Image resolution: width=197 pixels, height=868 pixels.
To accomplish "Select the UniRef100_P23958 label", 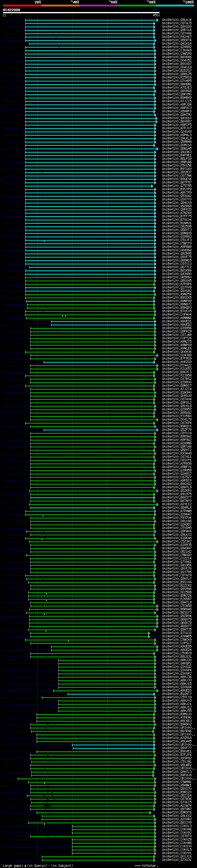I will click(x=177, y=375).
